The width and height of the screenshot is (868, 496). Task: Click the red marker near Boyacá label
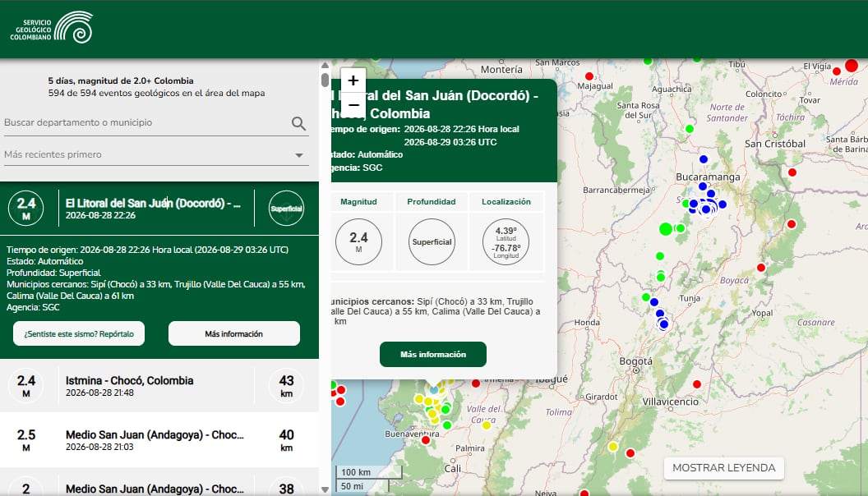(761, 268)
